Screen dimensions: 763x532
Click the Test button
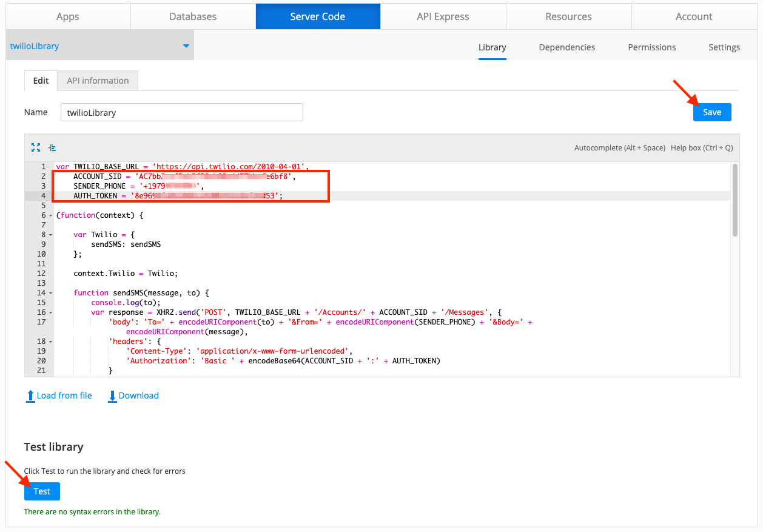[x=42, y=491]
